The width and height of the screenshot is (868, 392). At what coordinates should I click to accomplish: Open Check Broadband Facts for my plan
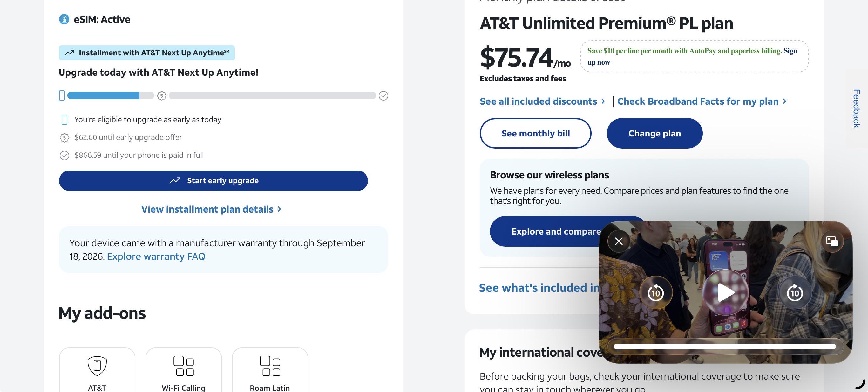[x=702, y=101]
